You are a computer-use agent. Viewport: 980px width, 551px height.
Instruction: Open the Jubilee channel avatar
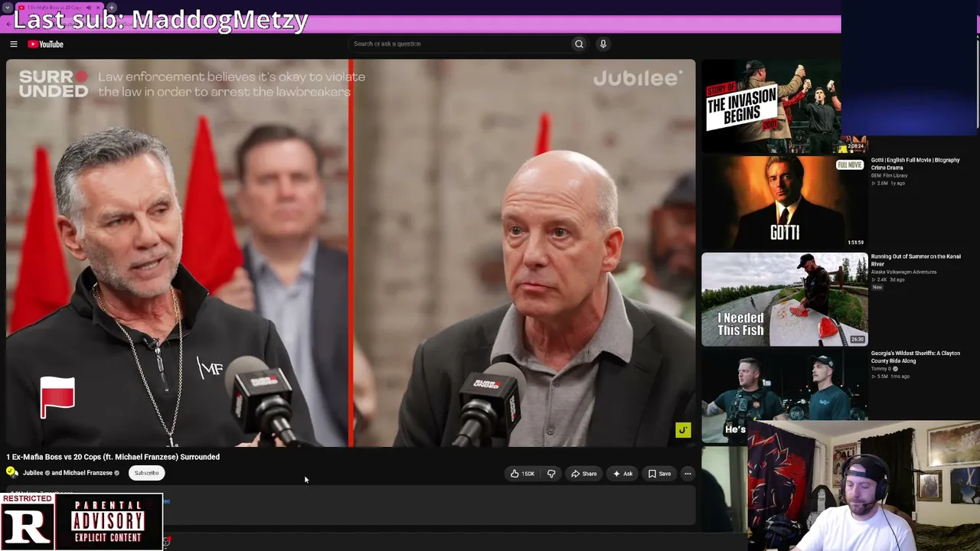pos(11,473)
